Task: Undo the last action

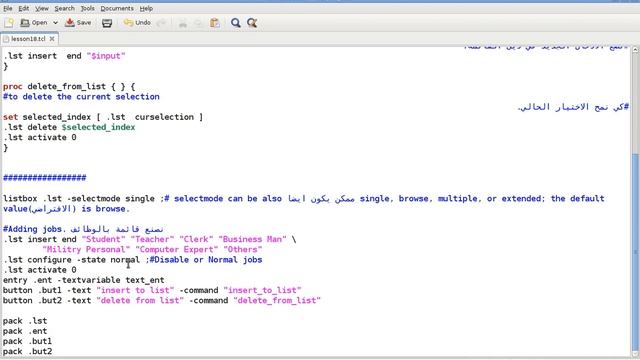Action: click(137, 23)
